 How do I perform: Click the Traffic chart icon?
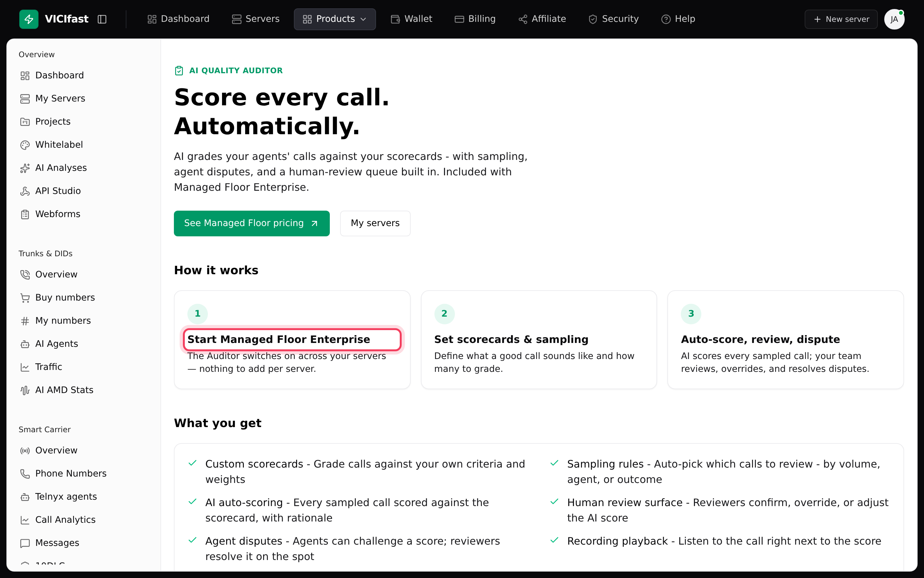pyautogui.click(x=25, y=367)
